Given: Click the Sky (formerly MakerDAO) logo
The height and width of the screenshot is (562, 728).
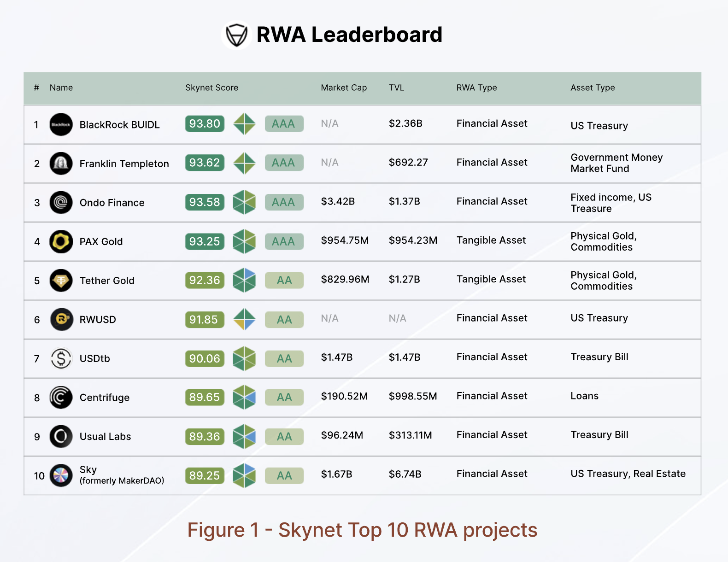Looking at the screenshot, I should (x=61, y=475).
